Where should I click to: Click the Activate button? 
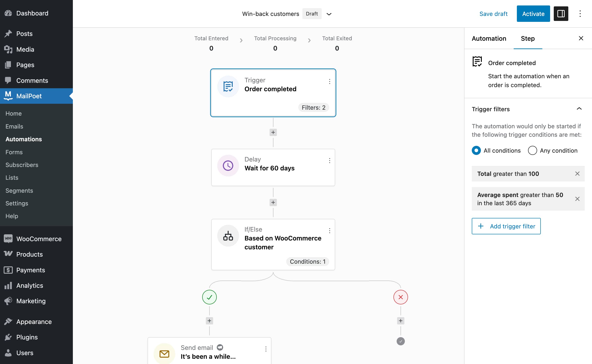coord(533,14)
